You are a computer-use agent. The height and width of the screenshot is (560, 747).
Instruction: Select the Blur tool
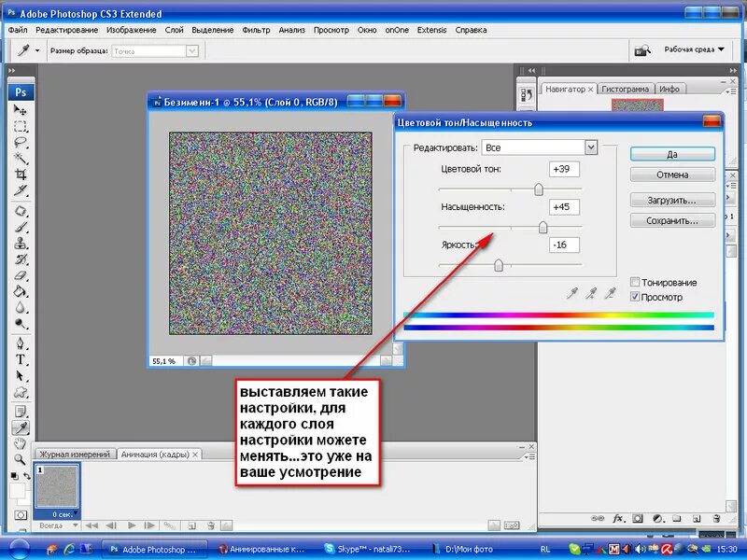pos(20,308)
